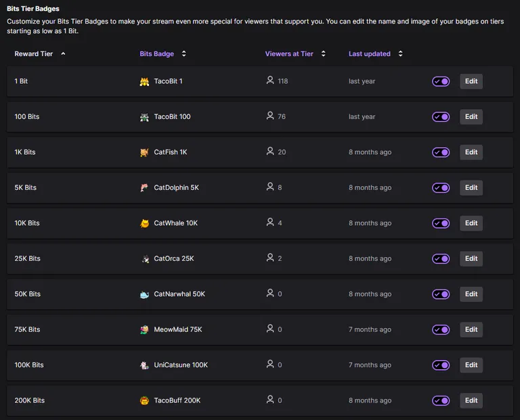The height and width of the screenshot is (420, 520).
Task: Click the UniCatsune 100K badge icon
Action: click(x=144, y=365)
